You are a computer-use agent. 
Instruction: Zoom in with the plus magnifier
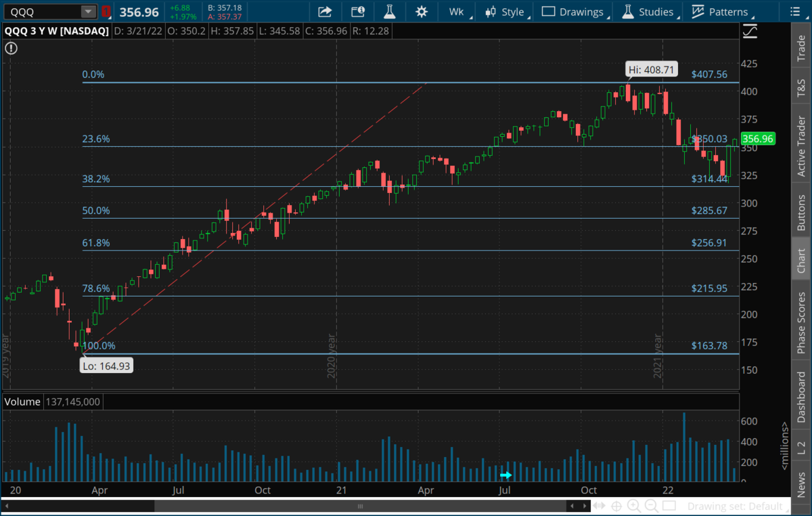pos(634,506)
